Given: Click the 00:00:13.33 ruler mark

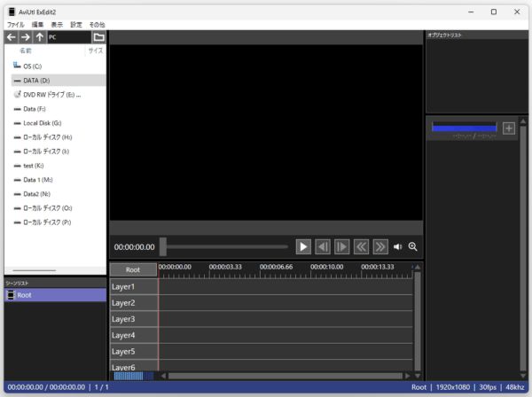Looking at the screenshot, I should click(x=378, y=267).
